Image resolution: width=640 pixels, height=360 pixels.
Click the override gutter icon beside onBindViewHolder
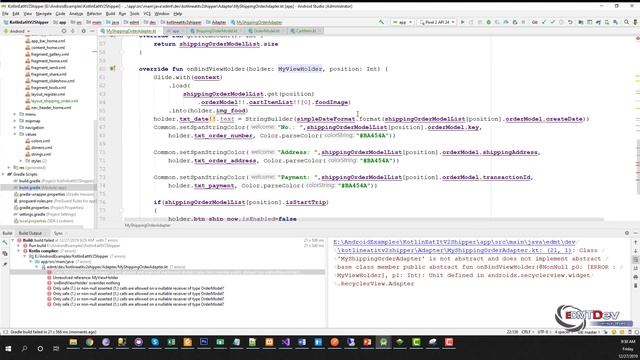112,69
